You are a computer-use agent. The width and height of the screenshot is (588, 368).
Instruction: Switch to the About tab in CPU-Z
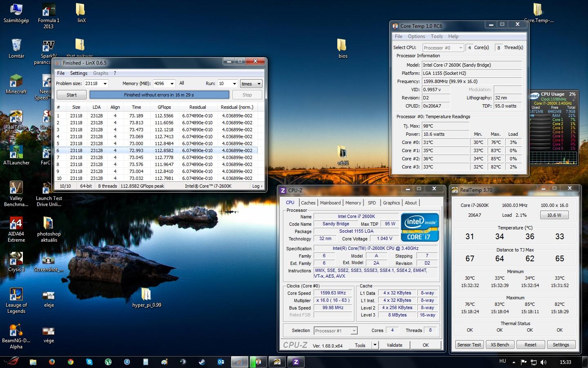pyautogui.click(x=411, y=203)
